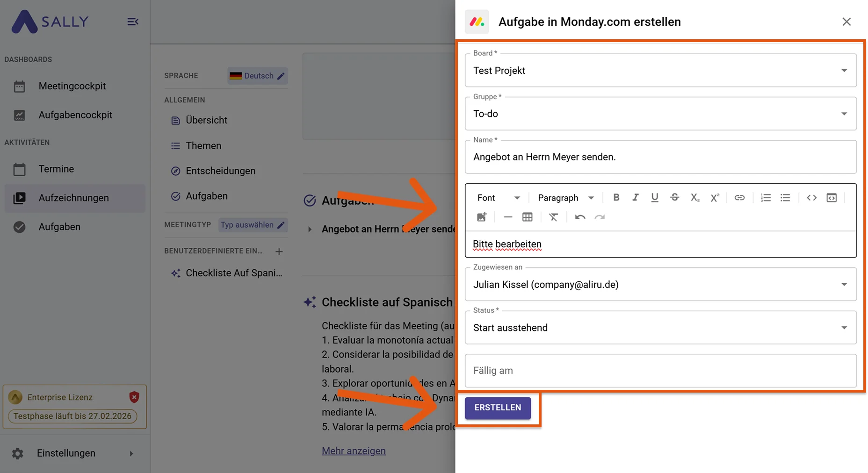Click the Mehr anzeigen link
The height and width of the screenshot is (473, 868).
pyautogui.click(x=354, y=451)
